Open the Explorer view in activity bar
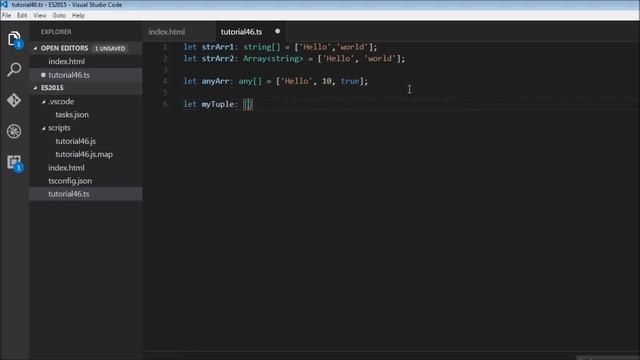Viewport: 640px width, 360px height. (x=14, y=40)
